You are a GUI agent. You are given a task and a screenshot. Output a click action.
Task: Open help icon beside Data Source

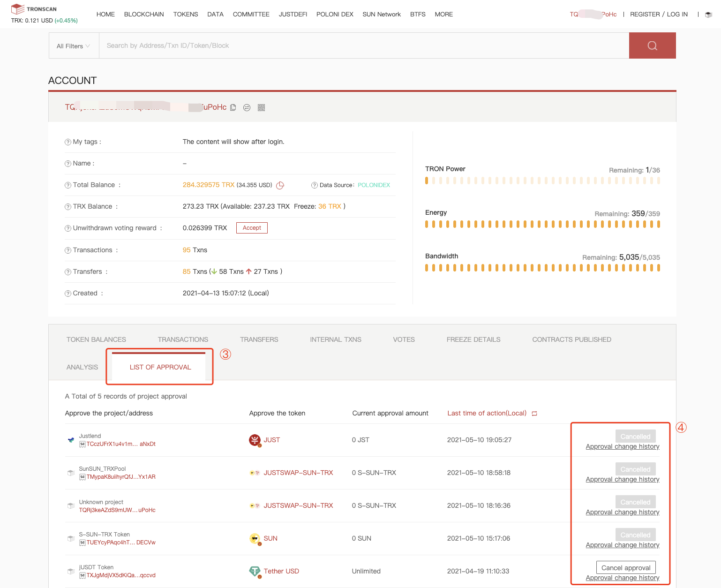coord(315,185)
